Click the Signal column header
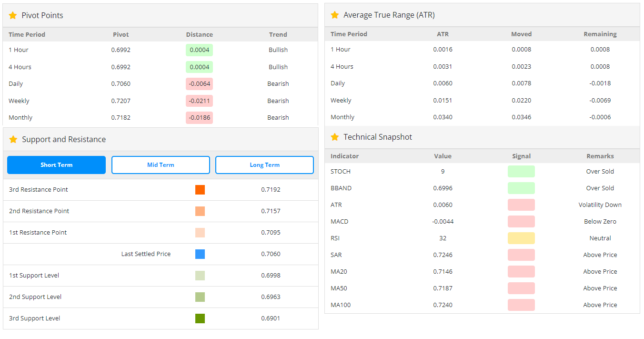 (x=521, y=156)
